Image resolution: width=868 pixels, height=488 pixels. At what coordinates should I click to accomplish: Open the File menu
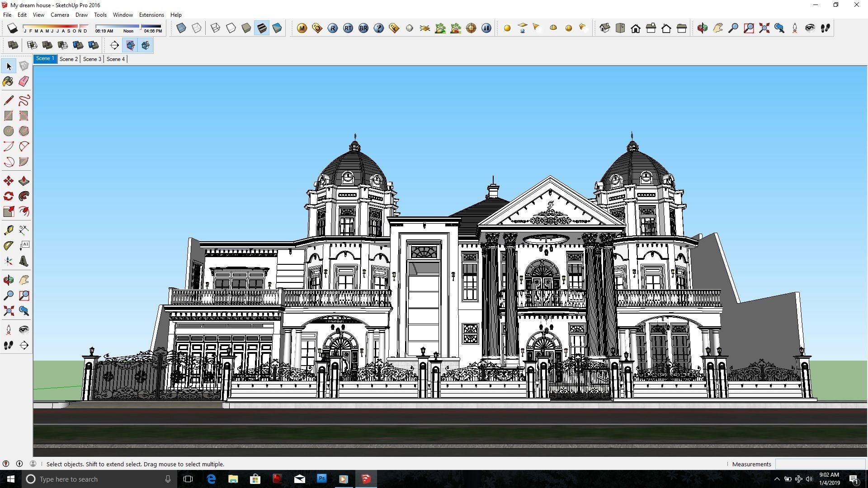click(x=7, y=15)
